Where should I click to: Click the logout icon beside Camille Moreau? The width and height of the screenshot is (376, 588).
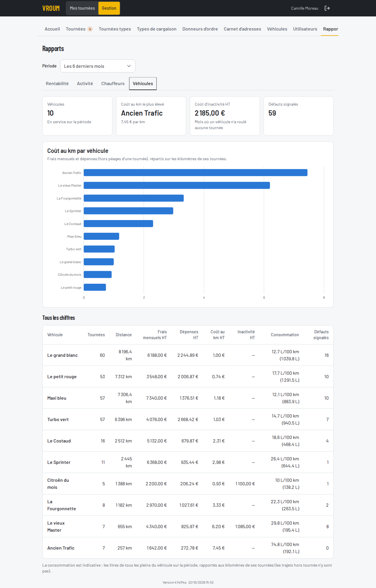[327, 8]
